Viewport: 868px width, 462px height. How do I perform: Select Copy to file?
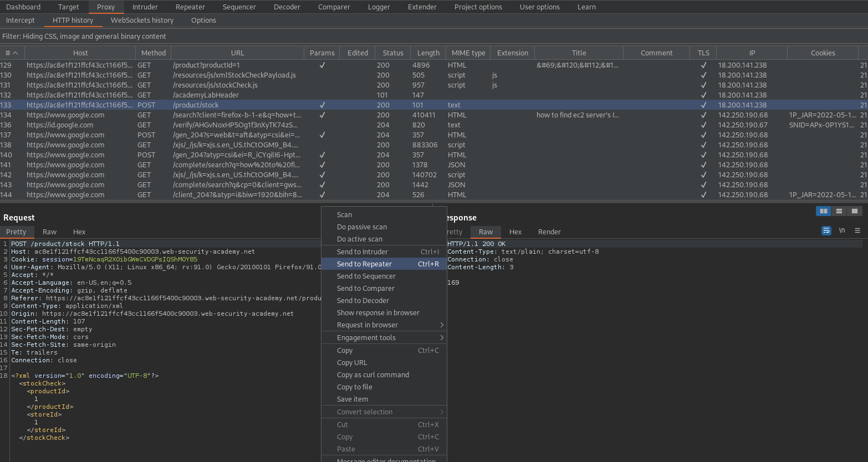click(384, 387)
